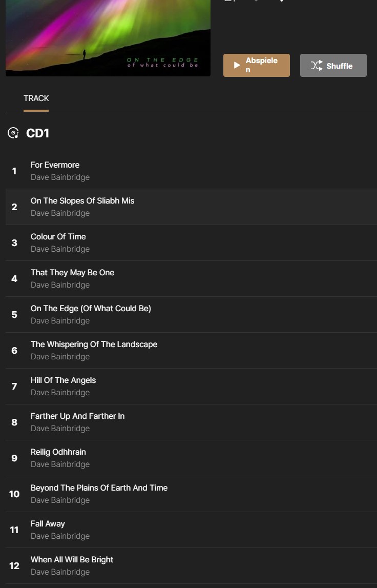Viewport: 377px width, 588px height.
Task: Click the CD1 disc icon
Action: [x=13, y=133]
